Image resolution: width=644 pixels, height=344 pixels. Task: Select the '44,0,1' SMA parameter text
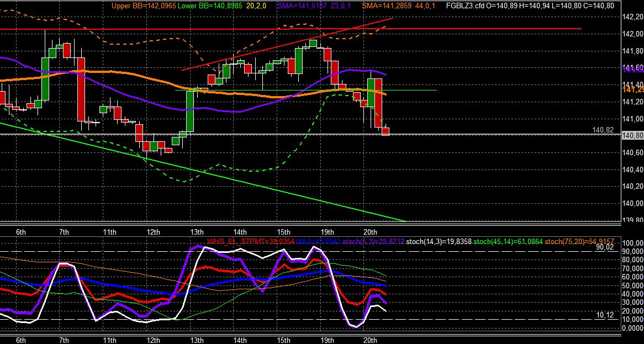click(425, 6)
